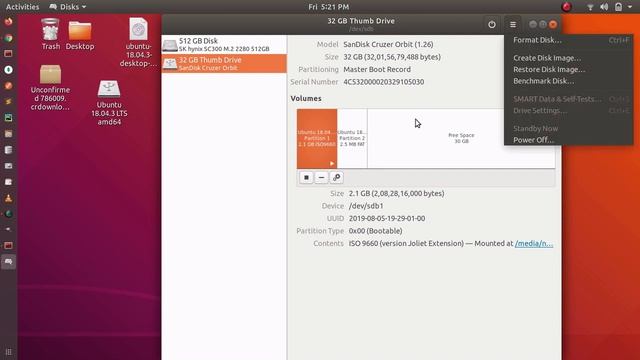Select Partition 2 2.5 MB FAT volume block
The height and width of the screenshot is (360, 640).
coord(352,138)
